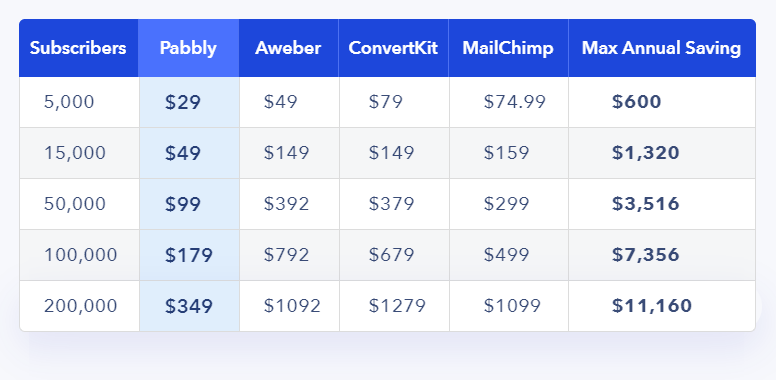
Task: Select the MailChimp $74.99 price
Action: pos(515,102)
